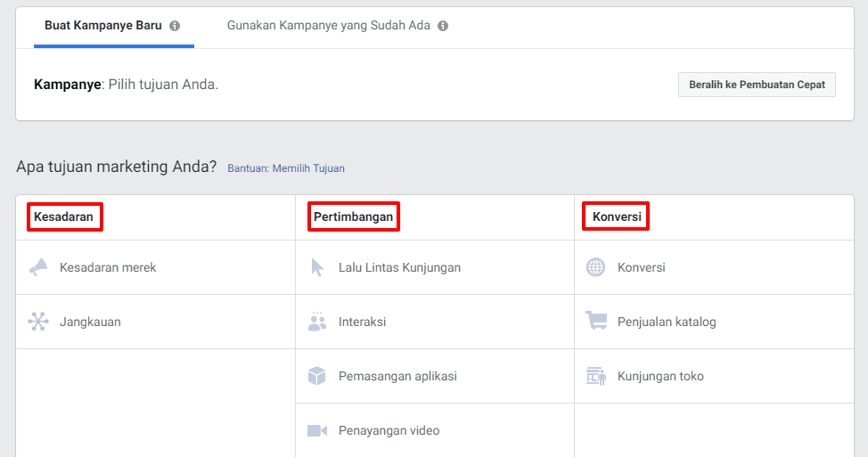Pick the storefront icon for Kunjungan toko
868x457 pixels.
[595, 376]
